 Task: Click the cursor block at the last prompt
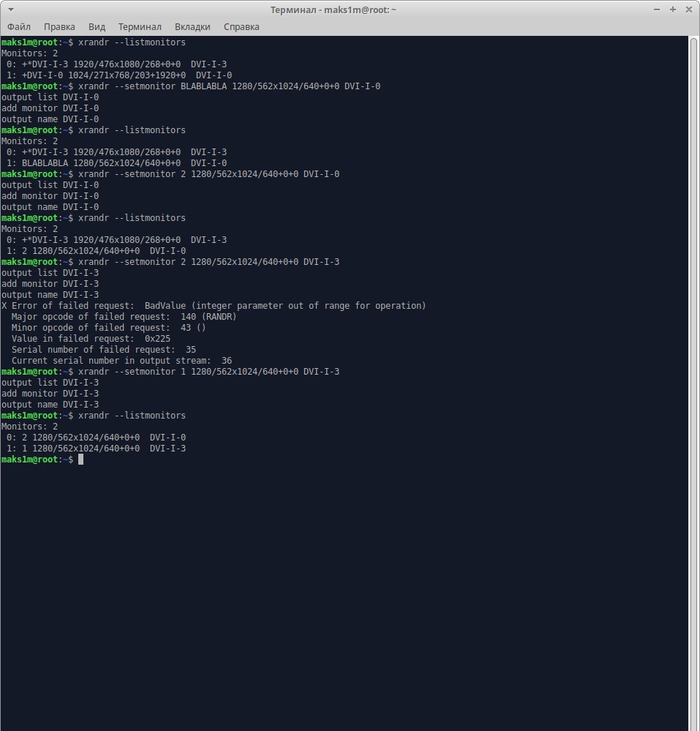(x=80, y=460)
